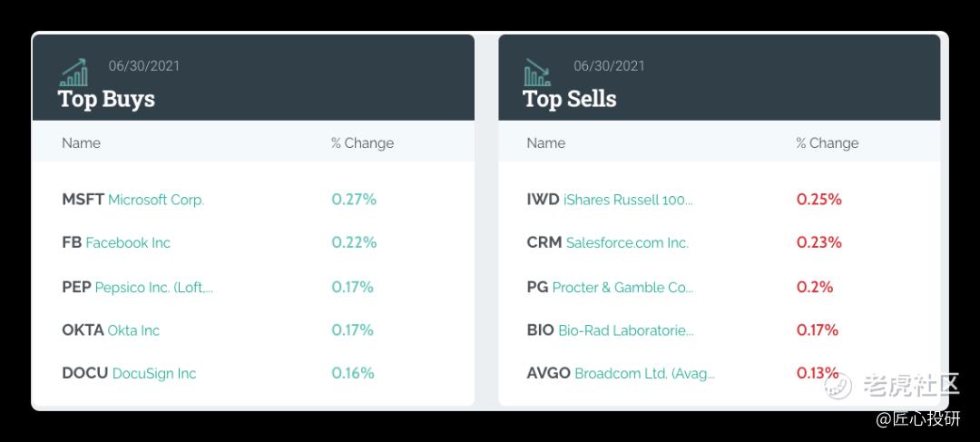Screen dimensions: 980x442
Task: Open the Microsoft Corp. link
Action: (x=156, y=200)
